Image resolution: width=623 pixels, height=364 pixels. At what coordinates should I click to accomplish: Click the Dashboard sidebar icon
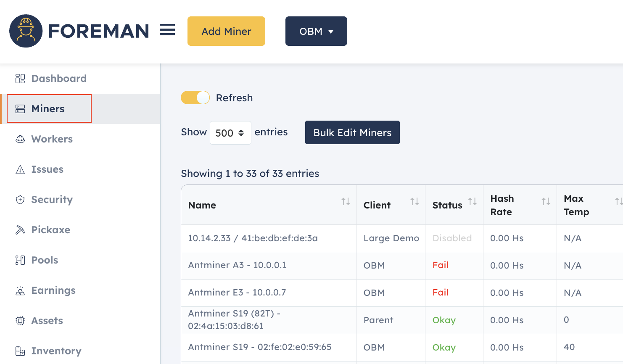click(x=20, y=79)
